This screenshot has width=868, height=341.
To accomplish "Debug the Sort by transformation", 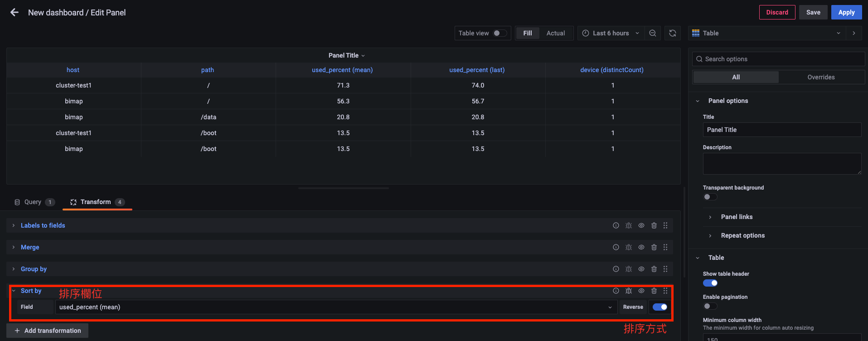I will 629,291.
